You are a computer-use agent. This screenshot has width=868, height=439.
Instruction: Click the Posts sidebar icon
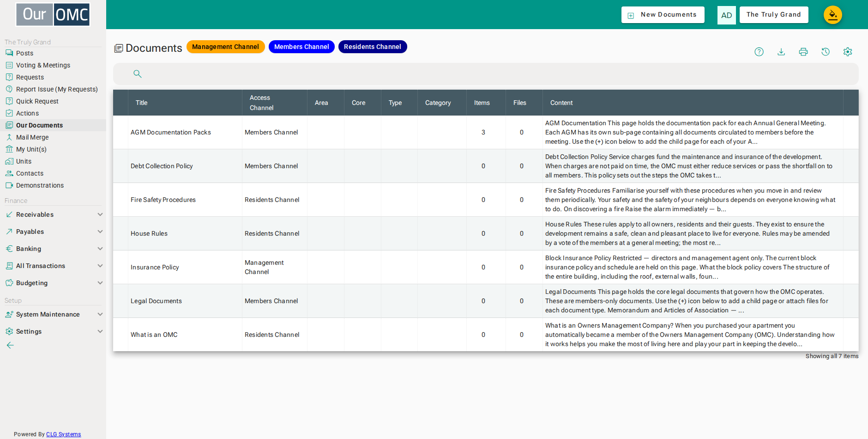click(x=9, y=53)
